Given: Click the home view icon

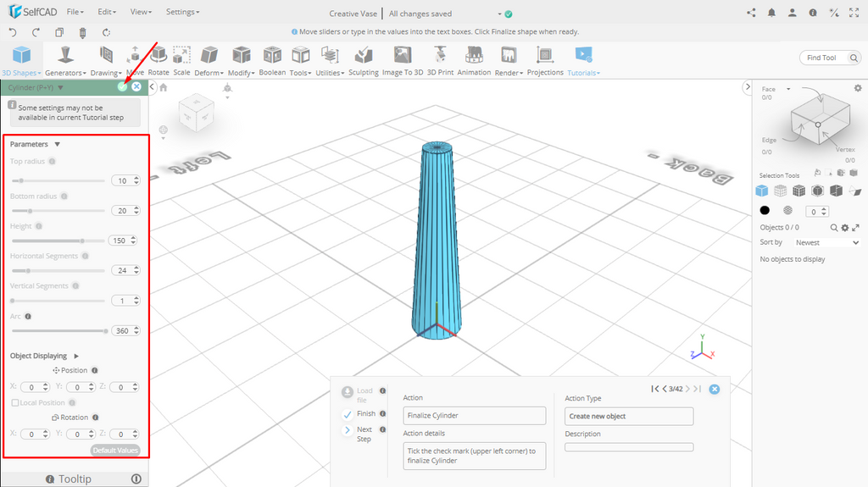Looking at the screenshot, I should click(164, 87).
